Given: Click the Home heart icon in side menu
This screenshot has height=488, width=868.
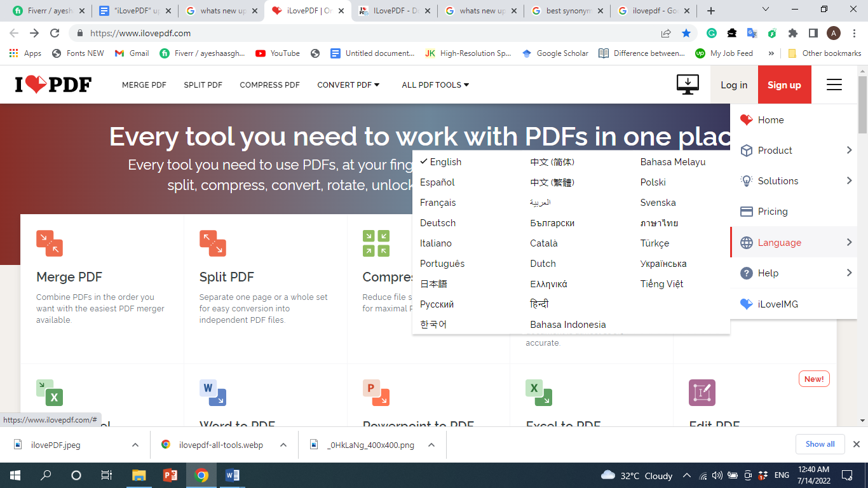Looking at the screenshot, I should [747, 119].
